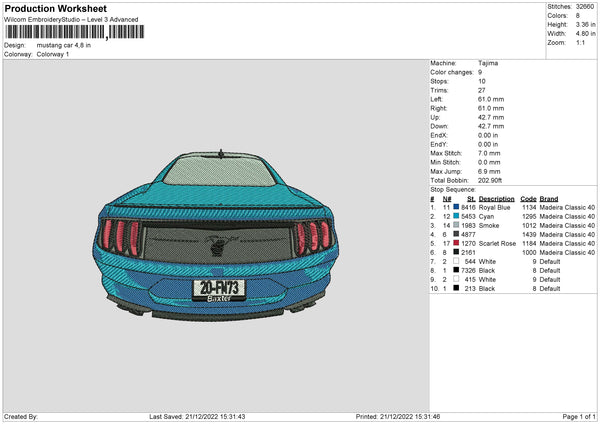
Task: Click thread code 1295 in stop 2
Action: (529, 217)
